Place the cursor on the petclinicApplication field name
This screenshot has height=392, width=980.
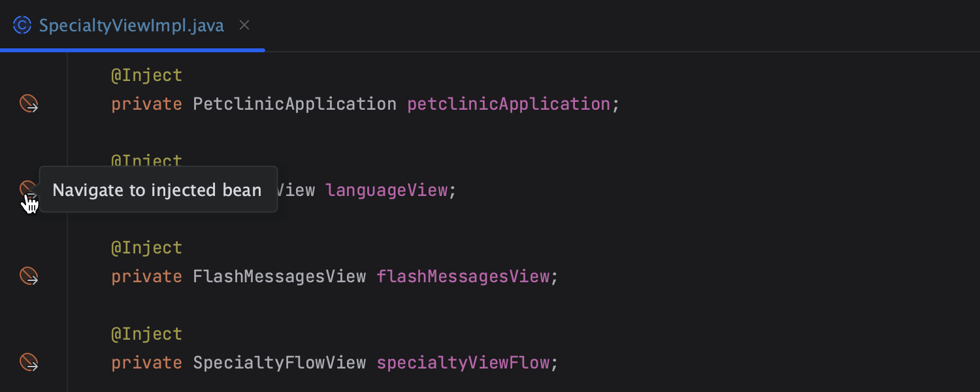tap(508, 104)
